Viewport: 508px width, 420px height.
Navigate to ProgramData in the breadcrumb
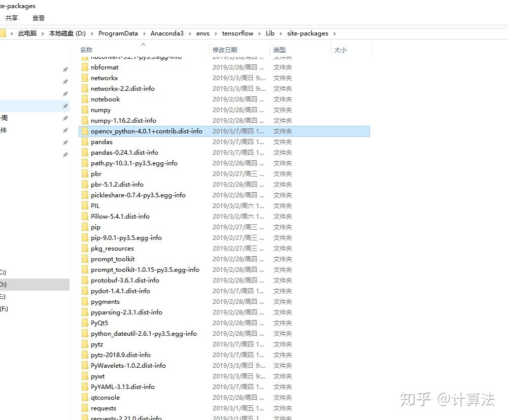[118, 33]
